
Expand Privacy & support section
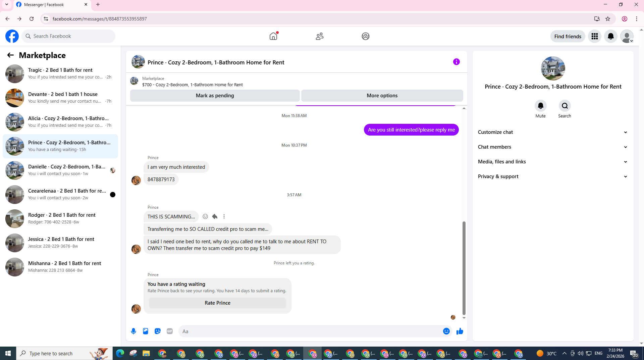tap(553, 176)
